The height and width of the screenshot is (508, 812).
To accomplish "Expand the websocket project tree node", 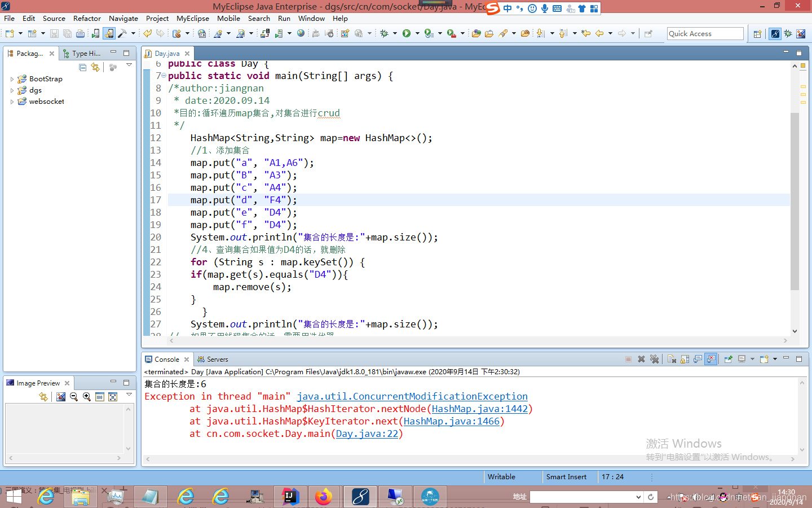I will point(12,102).
